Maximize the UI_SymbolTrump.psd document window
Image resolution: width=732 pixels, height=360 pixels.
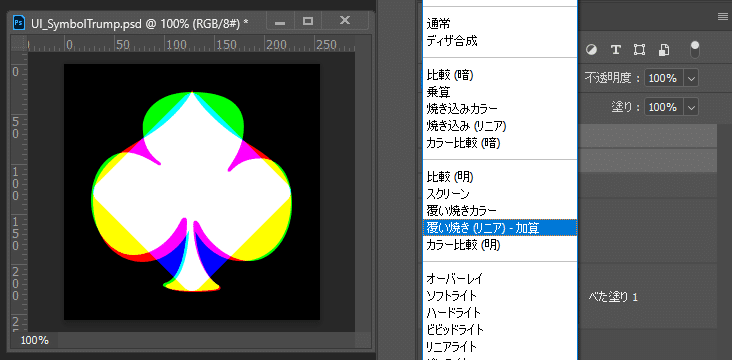(307, 21)
